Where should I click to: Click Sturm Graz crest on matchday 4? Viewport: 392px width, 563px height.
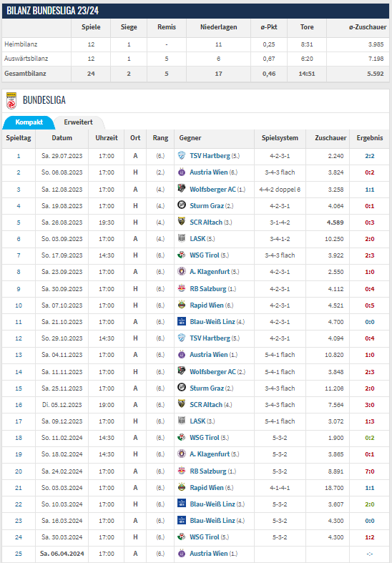coord(182,205)
